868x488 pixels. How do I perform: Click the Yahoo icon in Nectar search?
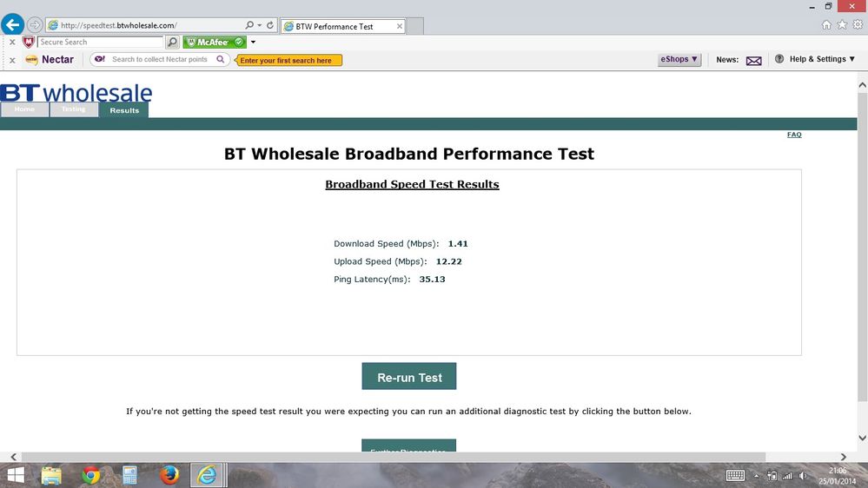[x=100, y=59]
